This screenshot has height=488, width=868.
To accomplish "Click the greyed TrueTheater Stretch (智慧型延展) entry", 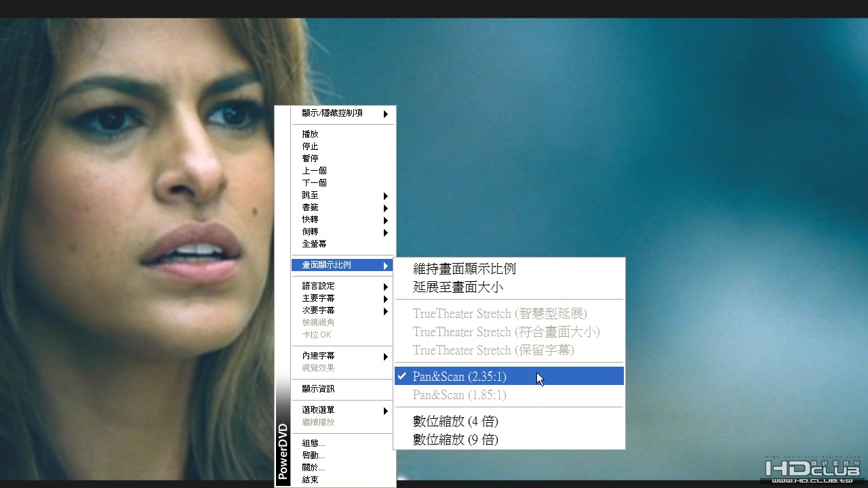I will (509, 313).
